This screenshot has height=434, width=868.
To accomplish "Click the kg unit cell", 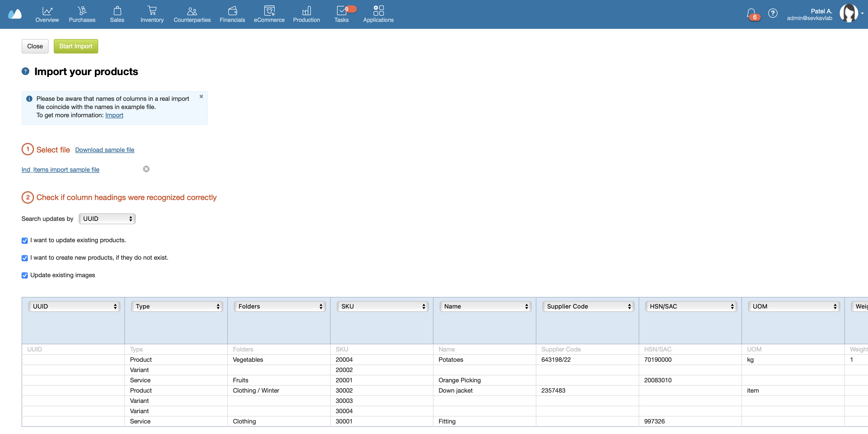I will pos(793,359).
